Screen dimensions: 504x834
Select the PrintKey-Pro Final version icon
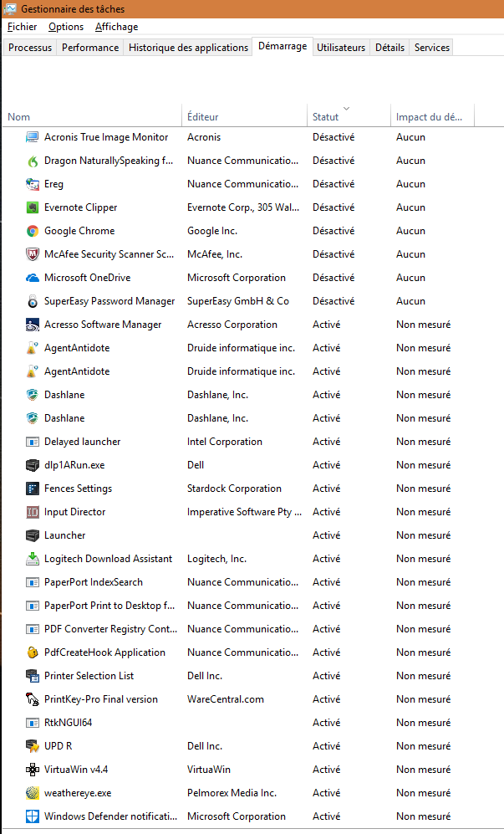(x=33, y=698)
